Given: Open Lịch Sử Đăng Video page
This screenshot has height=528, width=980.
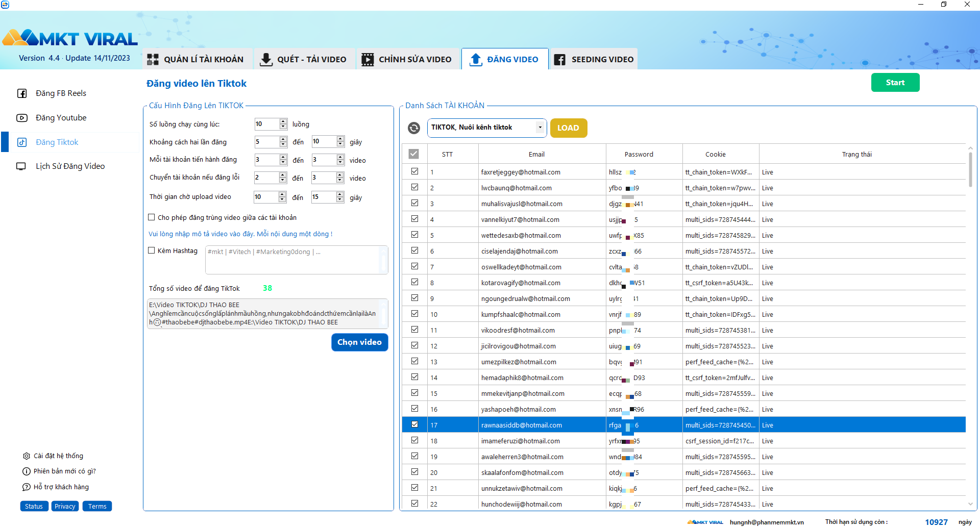Looking at the screenshot, I should point(70,166).
